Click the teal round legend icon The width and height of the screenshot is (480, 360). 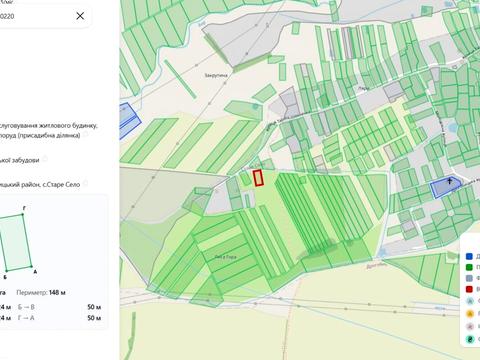[470, 339]
